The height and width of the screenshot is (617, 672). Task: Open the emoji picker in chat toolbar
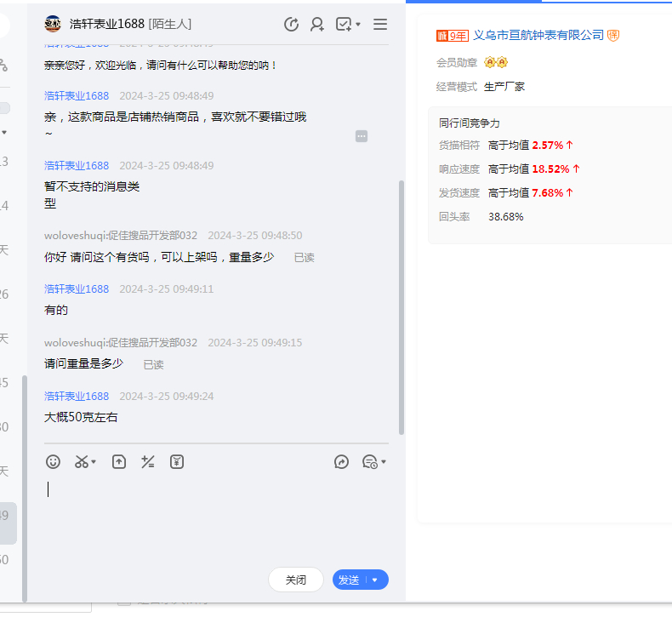tap(53, 462)
